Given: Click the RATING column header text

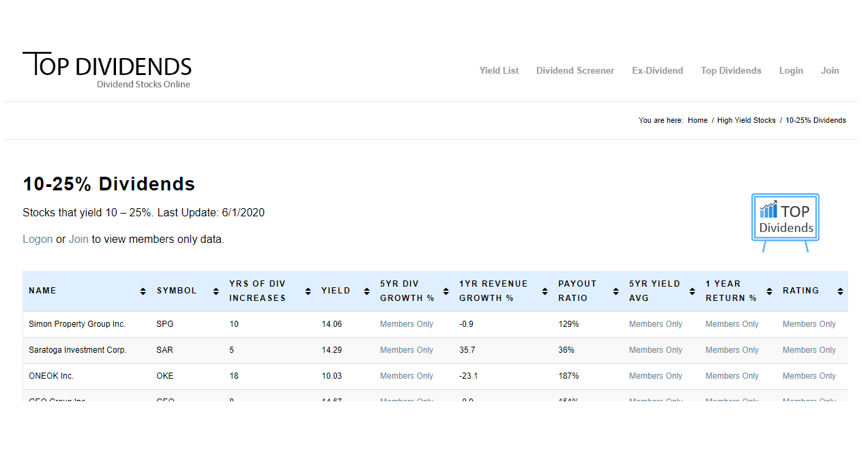Looking at the screenshot, I should pyautogui.click(x=800, y=291).
